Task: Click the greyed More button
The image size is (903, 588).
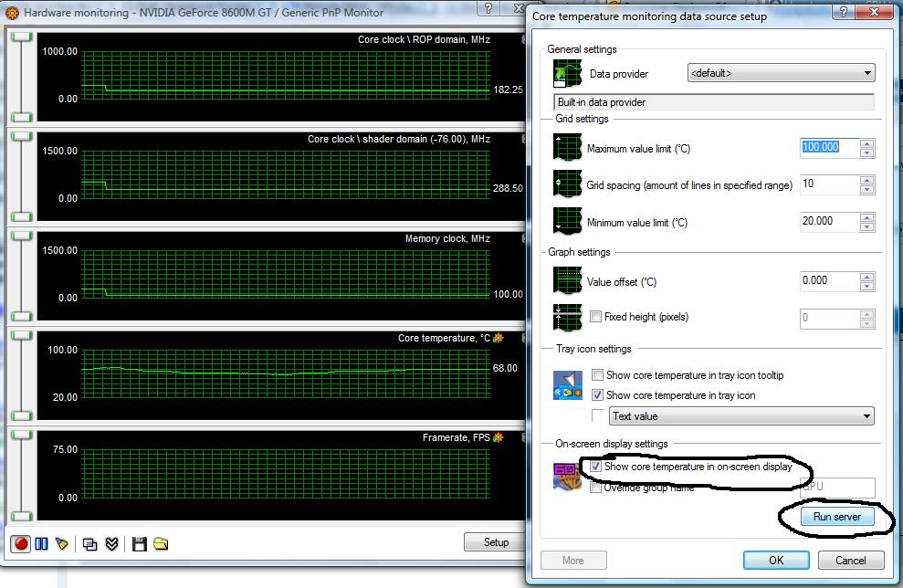Action: click(x=573, y=560)
